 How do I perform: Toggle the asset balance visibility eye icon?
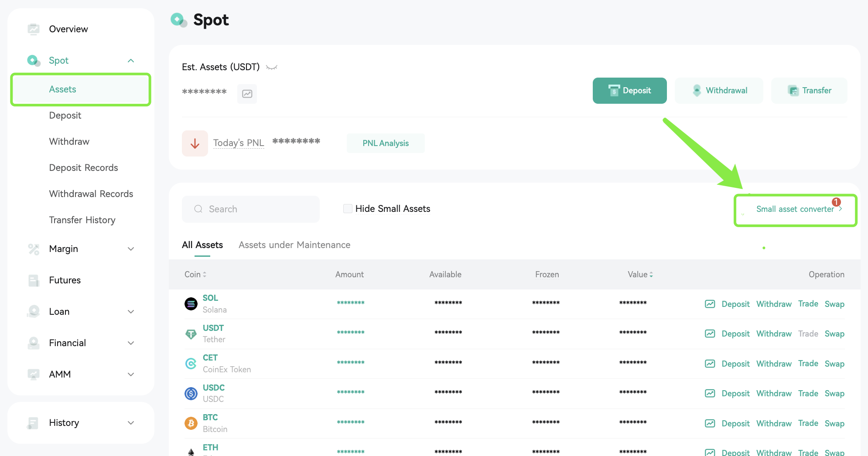pyautogui.click(x=272, y=67)
